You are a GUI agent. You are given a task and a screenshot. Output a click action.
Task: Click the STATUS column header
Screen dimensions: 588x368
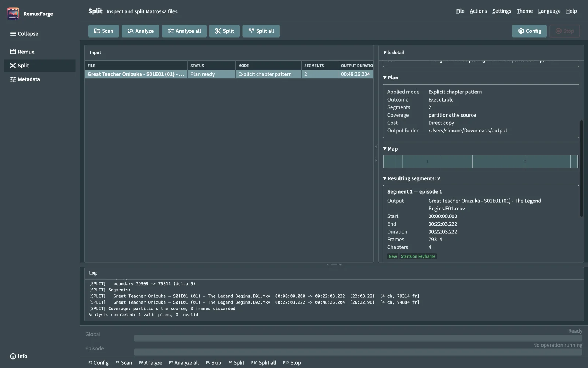[211, 66]
